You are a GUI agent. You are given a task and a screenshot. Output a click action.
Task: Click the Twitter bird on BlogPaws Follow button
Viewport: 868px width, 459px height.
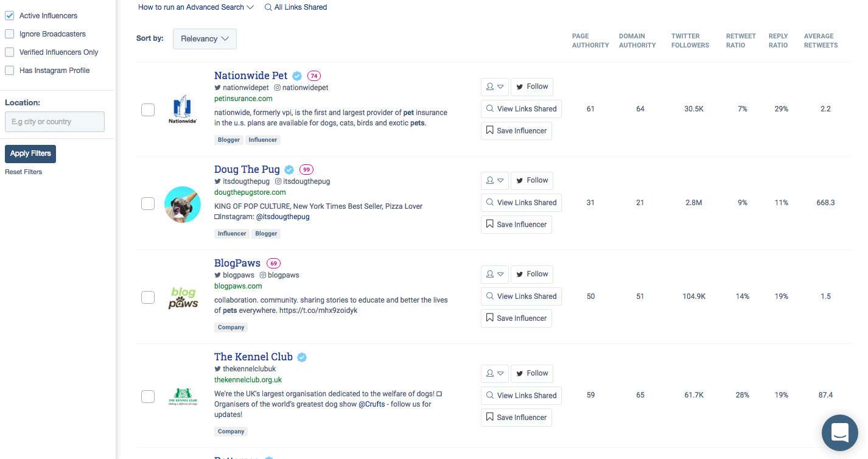tap(520, 274)
